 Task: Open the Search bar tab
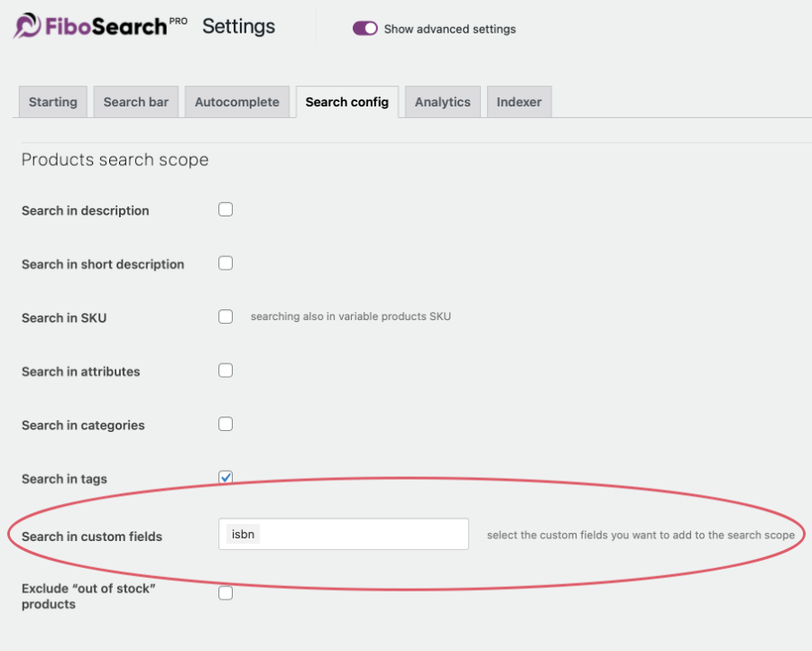(135, 102)
